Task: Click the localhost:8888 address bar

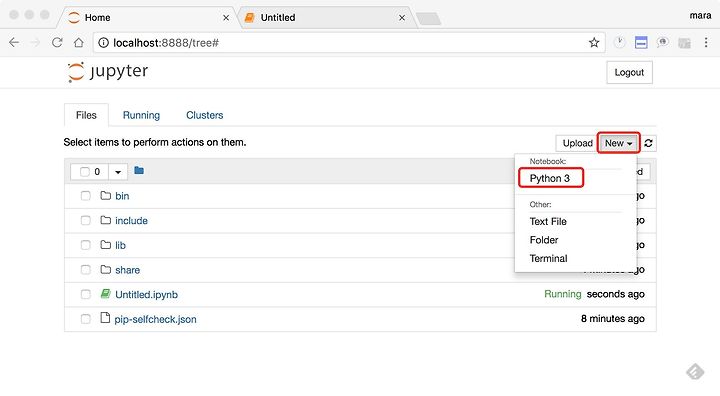Action: pyautogui.click(x=349, y=43)
